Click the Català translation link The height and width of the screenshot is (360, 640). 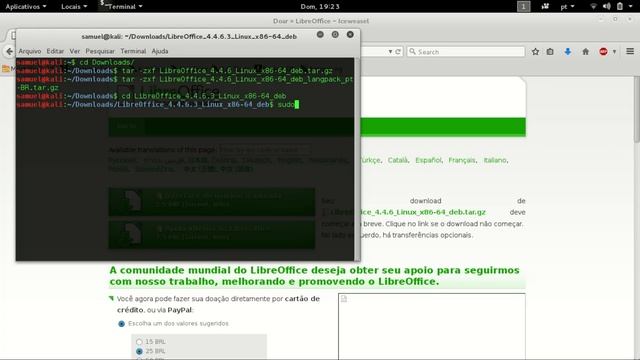click(398, 160)
